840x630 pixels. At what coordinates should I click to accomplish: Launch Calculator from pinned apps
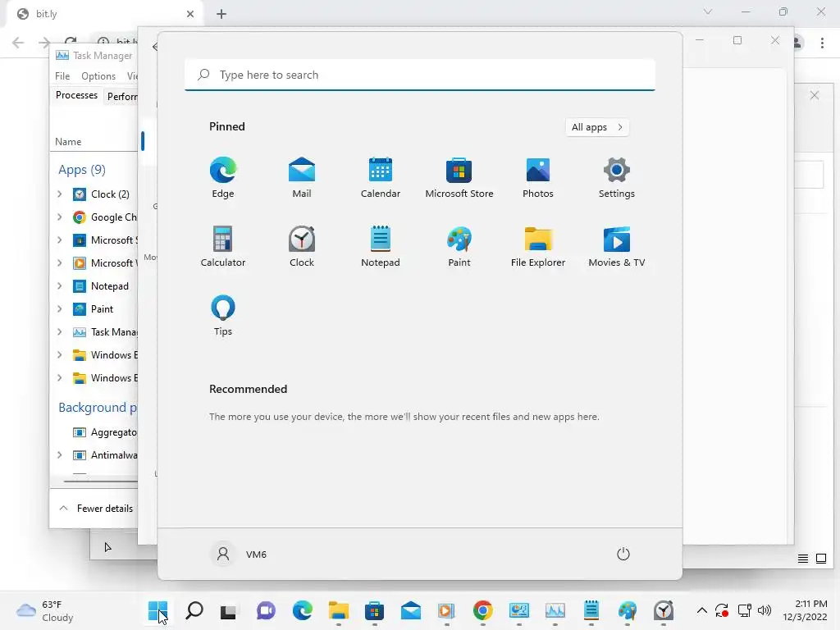pyautogui.click(x=223, y=246)
